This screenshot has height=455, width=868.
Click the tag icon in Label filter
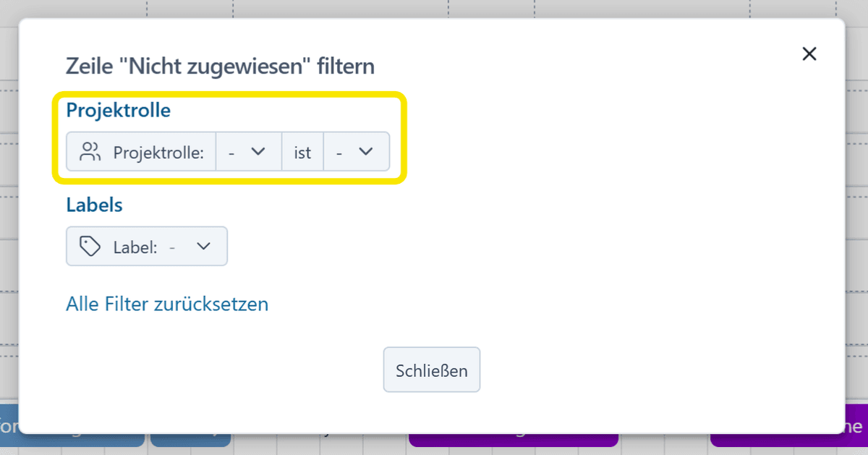point(90,247)
